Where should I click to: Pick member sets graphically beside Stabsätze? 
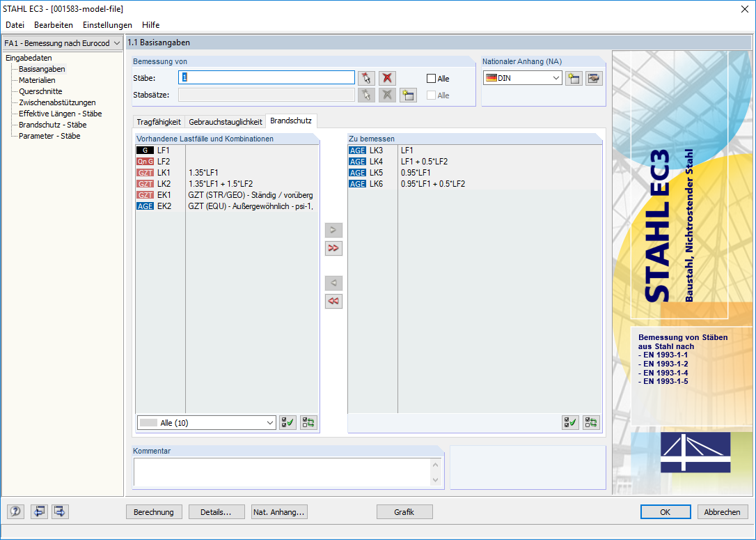point(366,95)
